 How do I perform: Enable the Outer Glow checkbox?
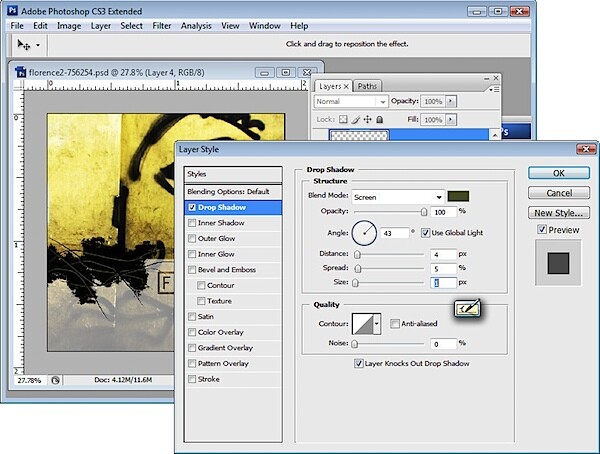click(192, 238)
